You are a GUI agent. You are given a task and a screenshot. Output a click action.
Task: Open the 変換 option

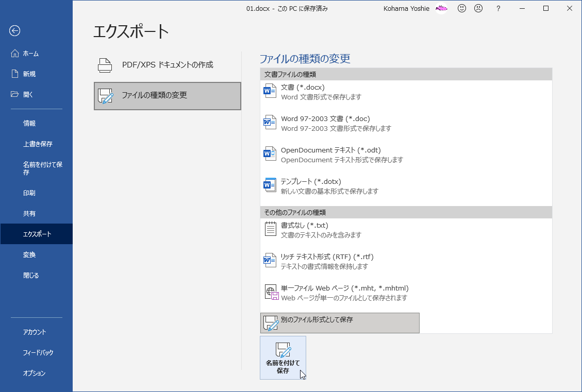click(37, 255)
